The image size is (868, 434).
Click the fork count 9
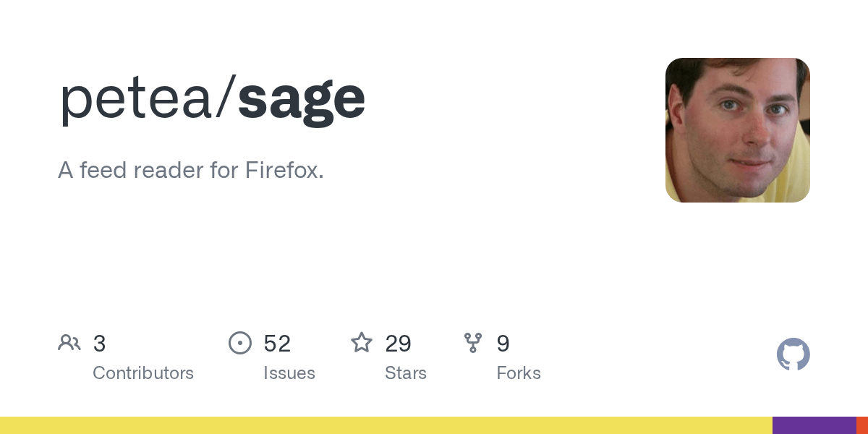(x=503, y=344)
